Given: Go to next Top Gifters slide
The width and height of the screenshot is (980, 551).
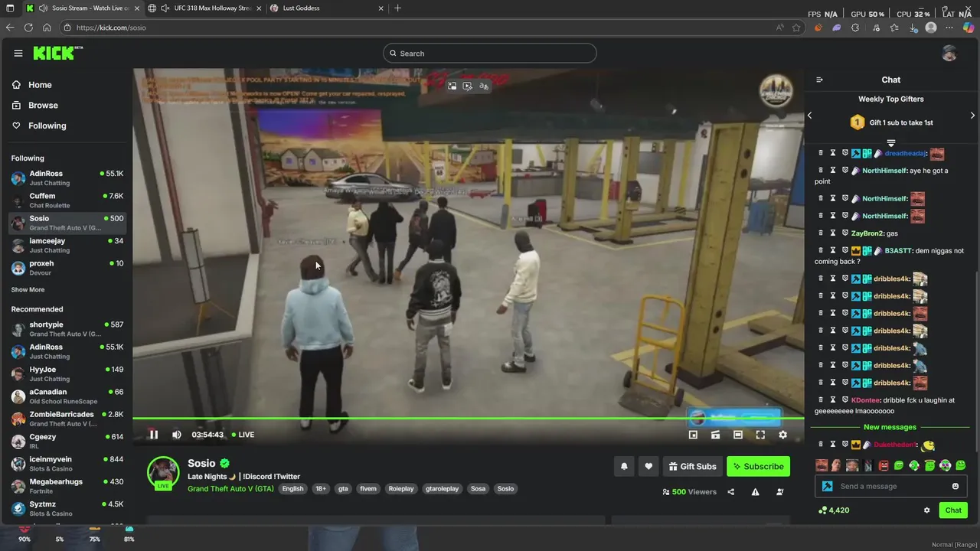Looking at the screenshot, I should point(972,116).
